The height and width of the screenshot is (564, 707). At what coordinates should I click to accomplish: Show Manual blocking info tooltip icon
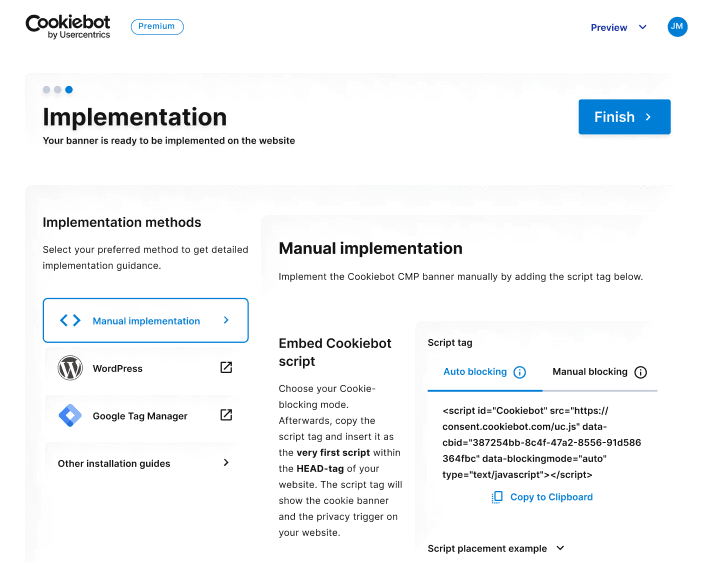pos(641,372)
